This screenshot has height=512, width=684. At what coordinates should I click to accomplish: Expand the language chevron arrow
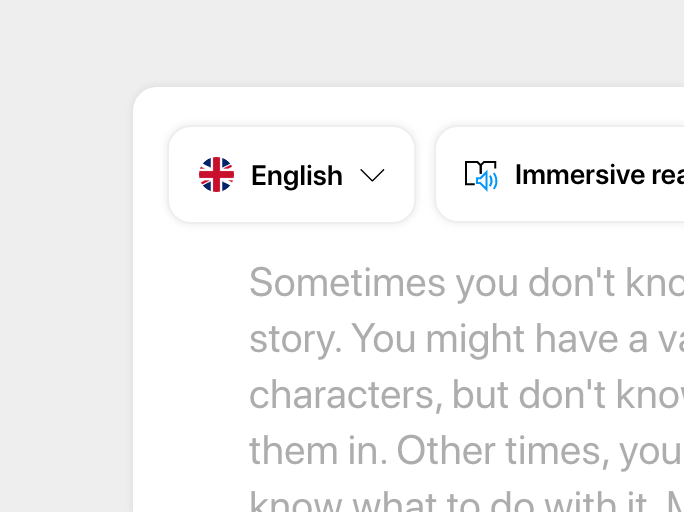[x=372, y=175]
